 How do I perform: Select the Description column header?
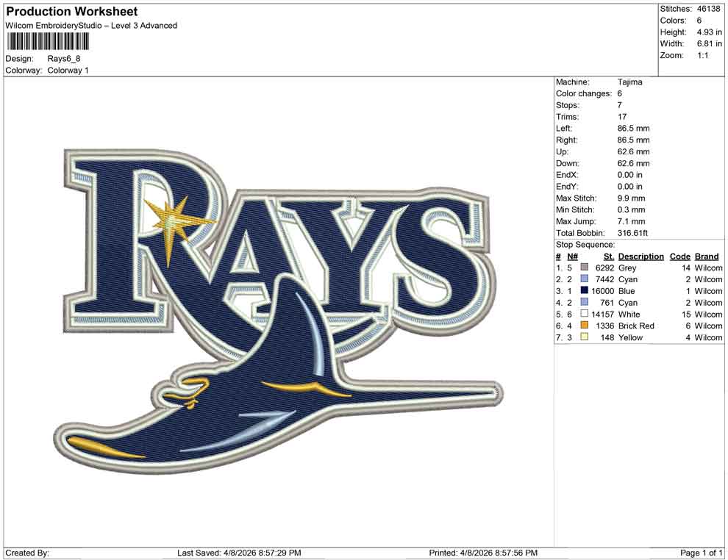640,256
